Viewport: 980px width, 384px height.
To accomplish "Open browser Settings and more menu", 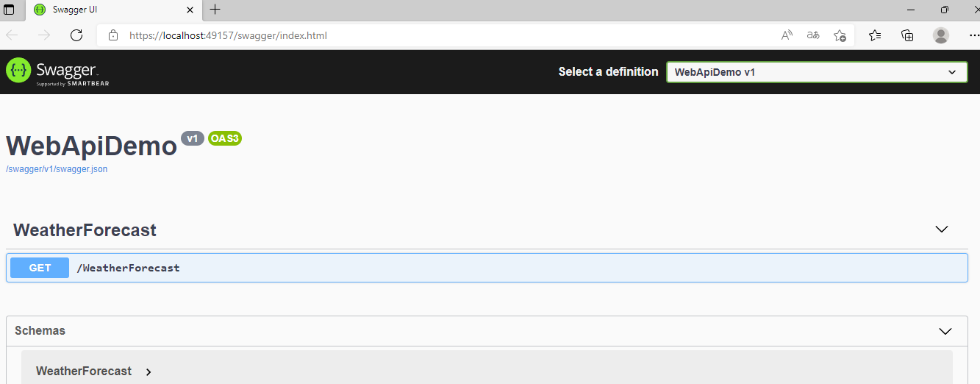I will (x=974, y=35).
